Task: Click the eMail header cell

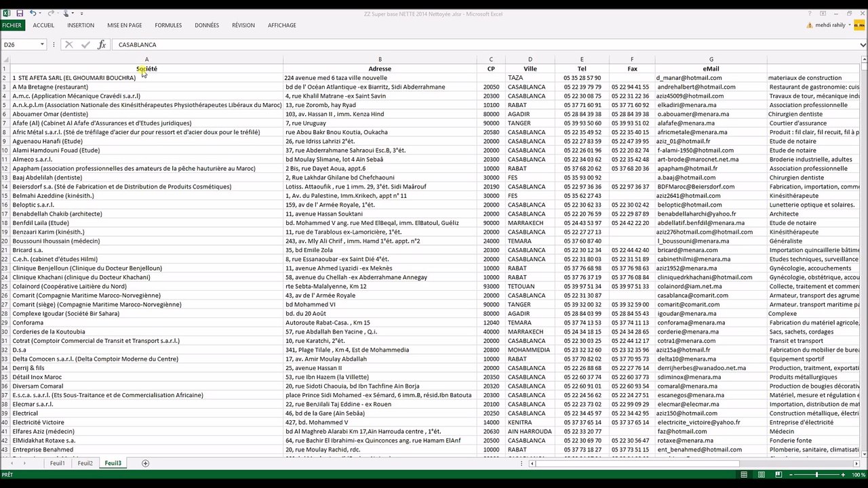Action: [711, 68]
